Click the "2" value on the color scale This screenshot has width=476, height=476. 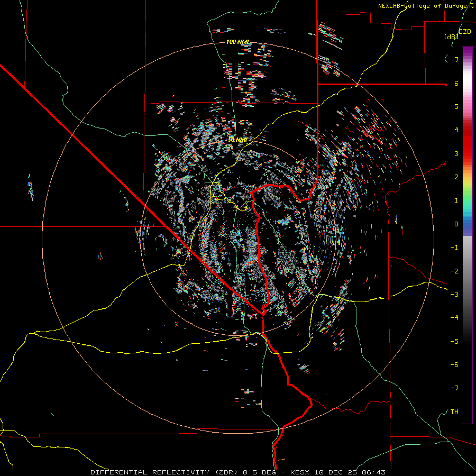tap(456, 177)
